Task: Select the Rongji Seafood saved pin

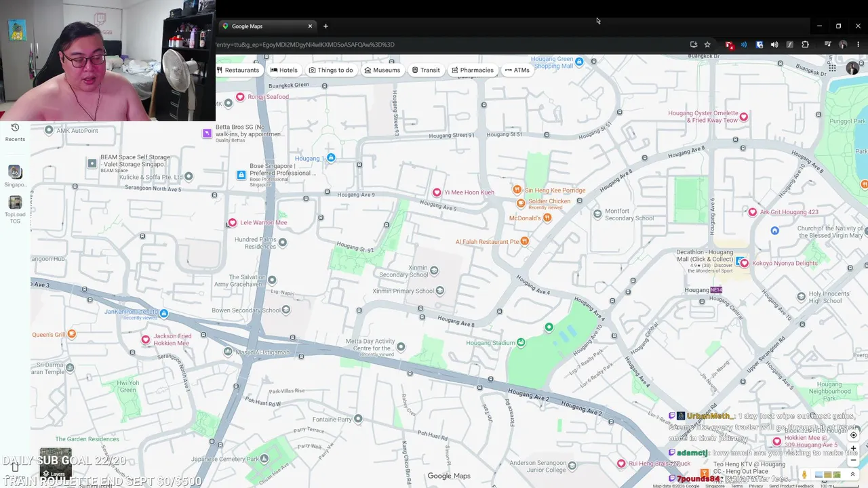Action: pyautogui.click(x=239, y=97)
